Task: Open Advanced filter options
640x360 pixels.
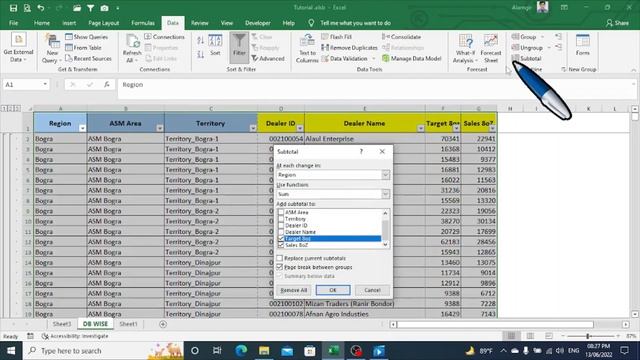Action: [x=268, y=58]
